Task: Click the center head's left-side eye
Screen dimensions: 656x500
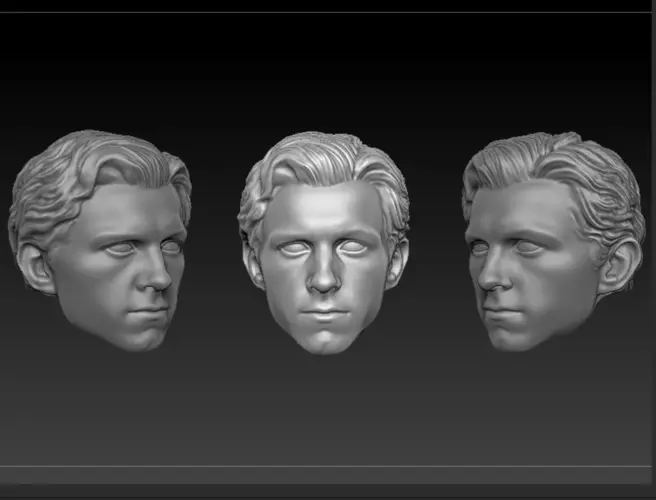Action: tap(293, 248)
